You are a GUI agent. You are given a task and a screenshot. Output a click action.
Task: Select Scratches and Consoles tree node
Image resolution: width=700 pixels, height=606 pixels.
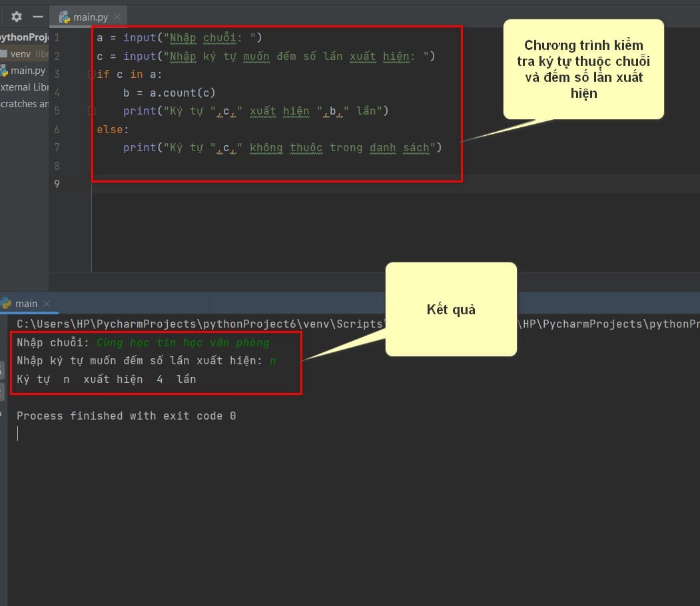[24, 103]
